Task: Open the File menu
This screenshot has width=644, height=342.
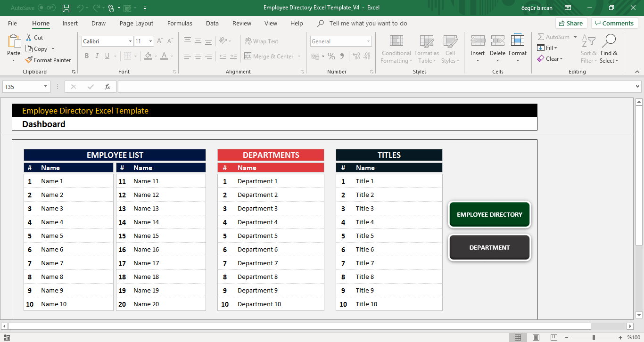Action: point(12,23)
